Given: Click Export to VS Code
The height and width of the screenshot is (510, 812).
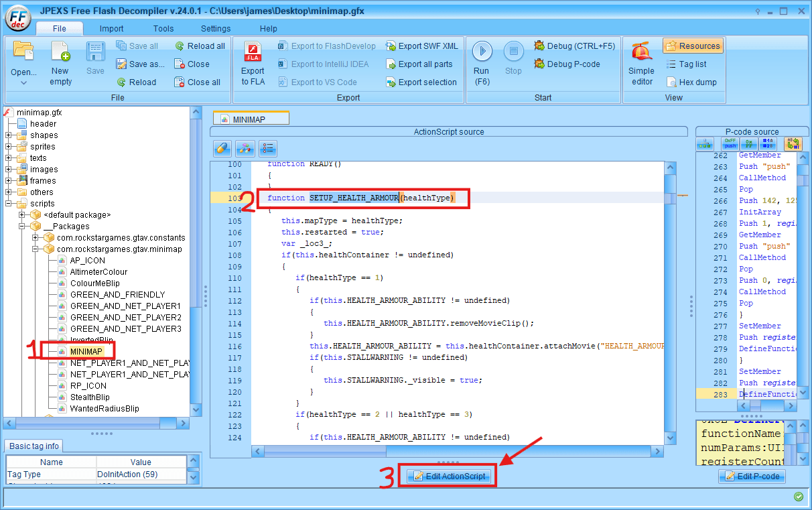Looking at the screenshot, I should tap(317, 82).
